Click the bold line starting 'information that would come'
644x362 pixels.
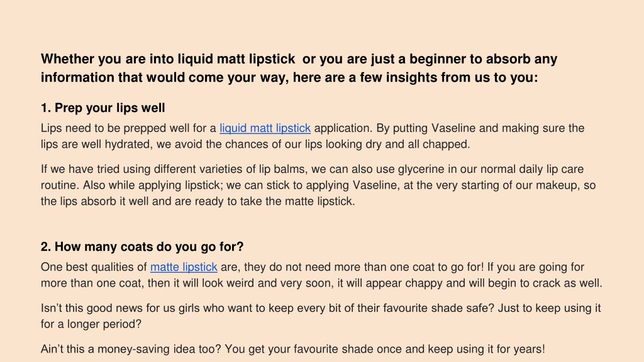[x=289, y=77]
